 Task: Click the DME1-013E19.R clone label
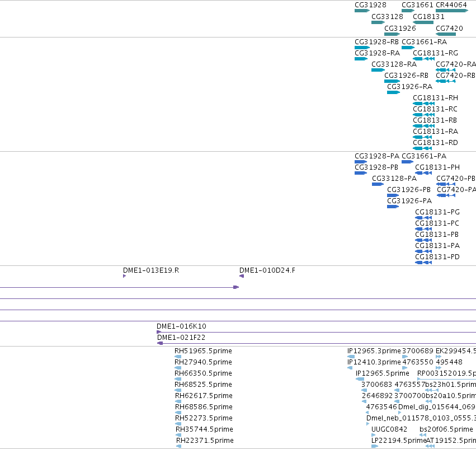tap(151, 270)
